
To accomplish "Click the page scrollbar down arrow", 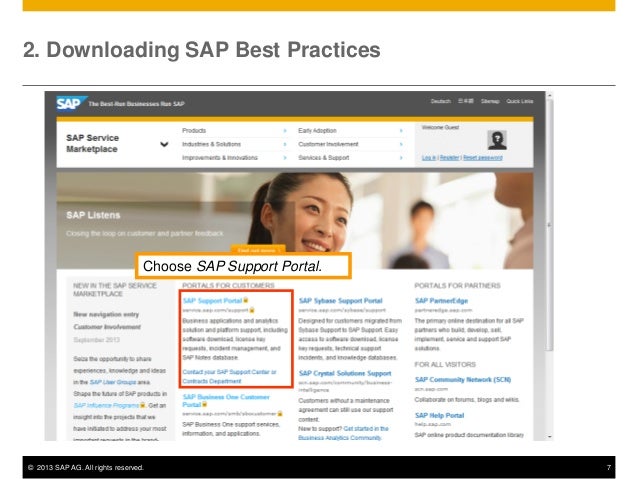I will tap(550, 437).
